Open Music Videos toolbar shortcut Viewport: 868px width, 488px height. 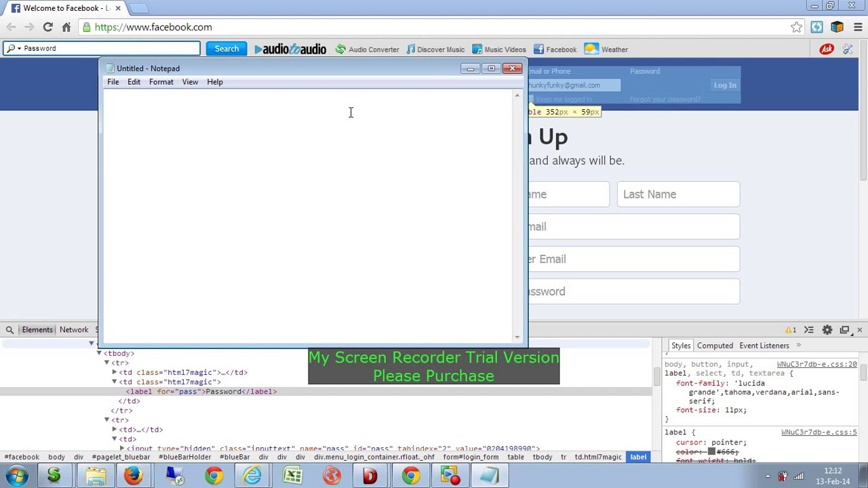coord(498,49)
